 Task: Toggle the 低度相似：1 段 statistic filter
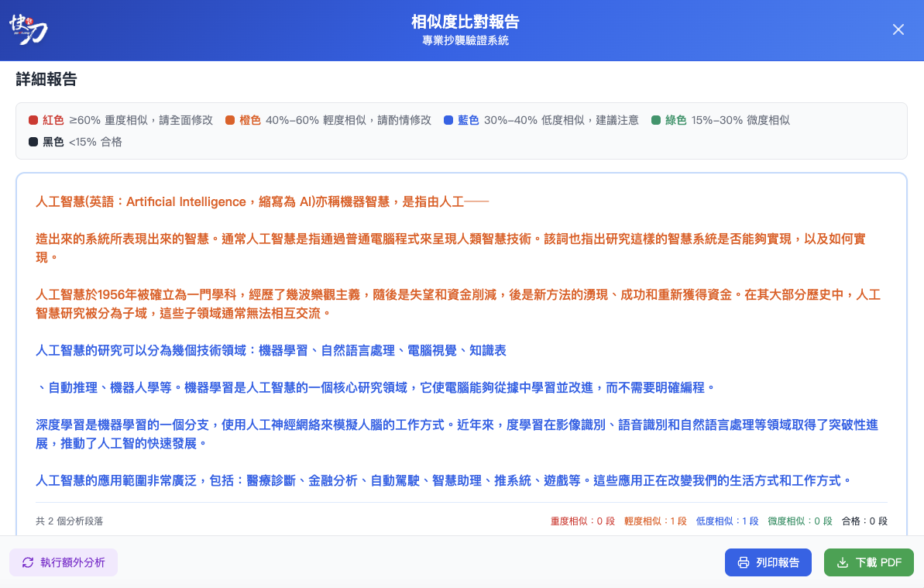click(x=726, y=521)
